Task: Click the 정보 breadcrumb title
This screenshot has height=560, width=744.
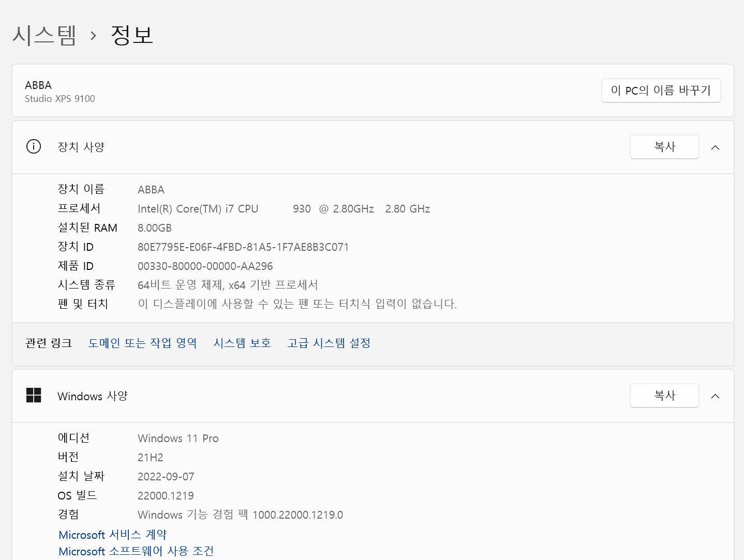Action: point(132,35)
